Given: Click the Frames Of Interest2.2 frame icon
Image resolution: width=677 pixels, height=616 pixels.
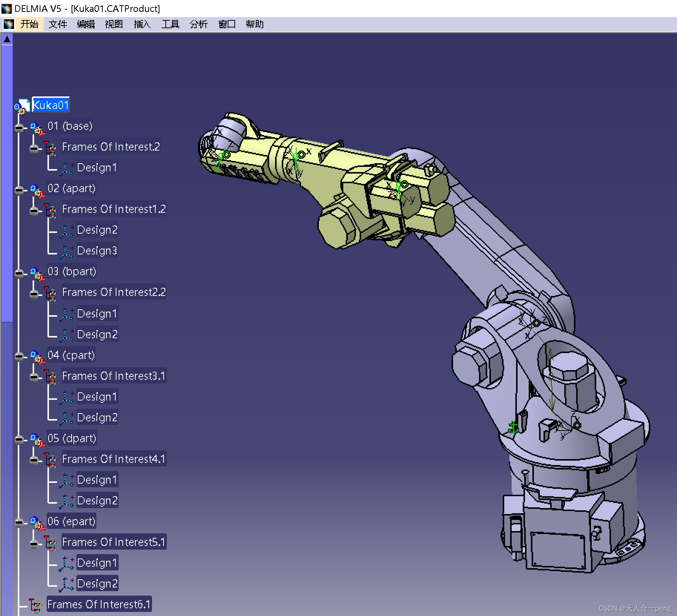Looking at the screenshot, I should 51,294.
